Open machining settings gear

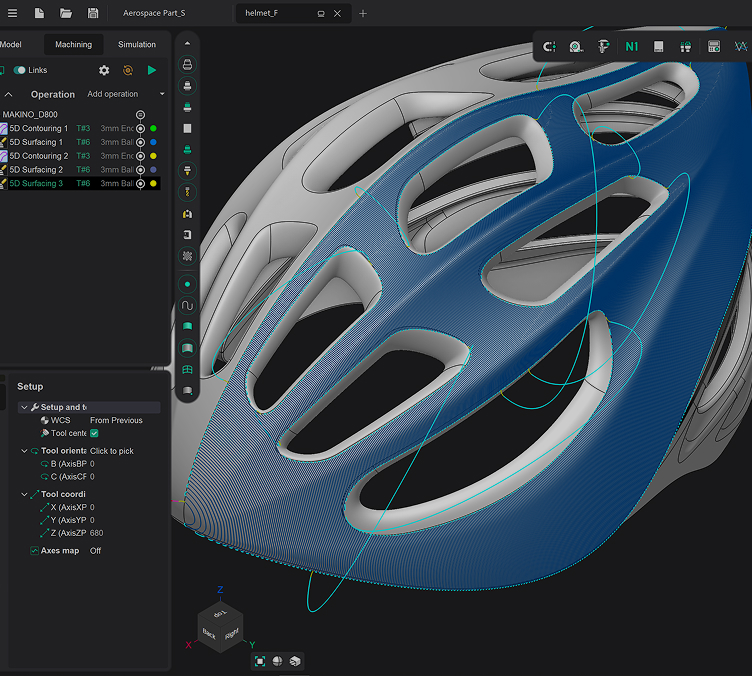[104, 70]
